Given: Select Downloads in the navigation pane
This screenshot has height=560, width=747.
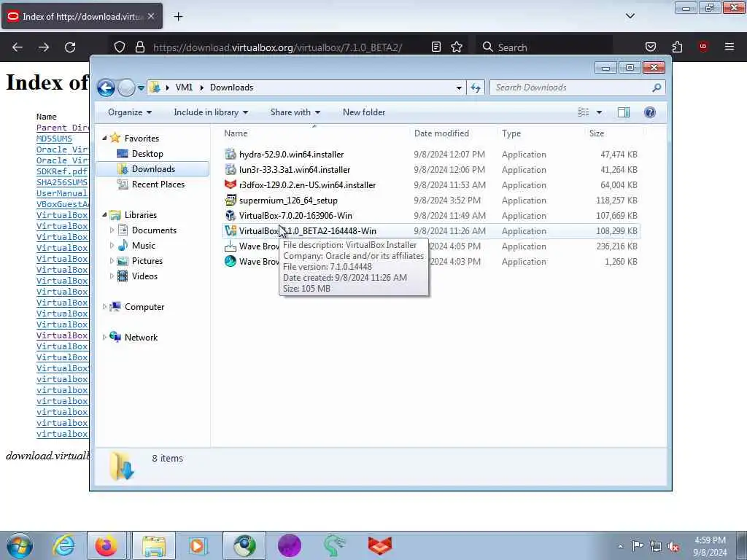Looking at the screenshot, I should pos(152,169).
